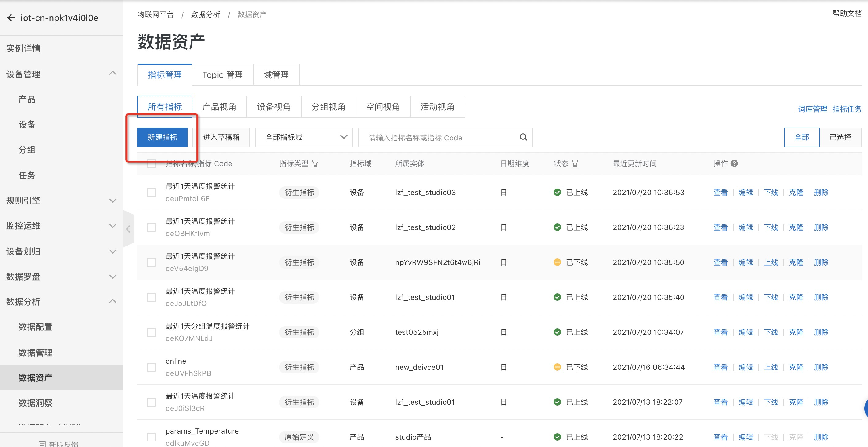Select the 已选择 filter button
Screen dimensions: 868x447
coord(840,137)
